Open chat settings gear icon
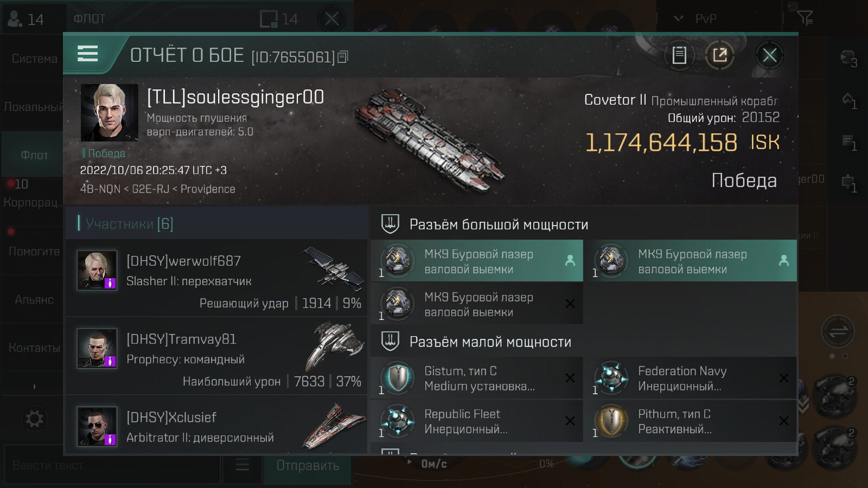Viewport: 868px width, 488px height. point(34,419)
